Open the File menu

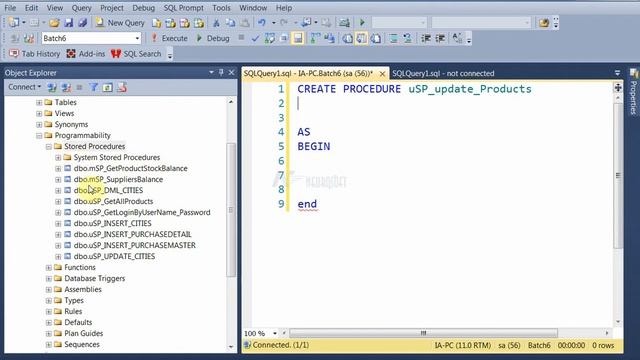point(10,8)
